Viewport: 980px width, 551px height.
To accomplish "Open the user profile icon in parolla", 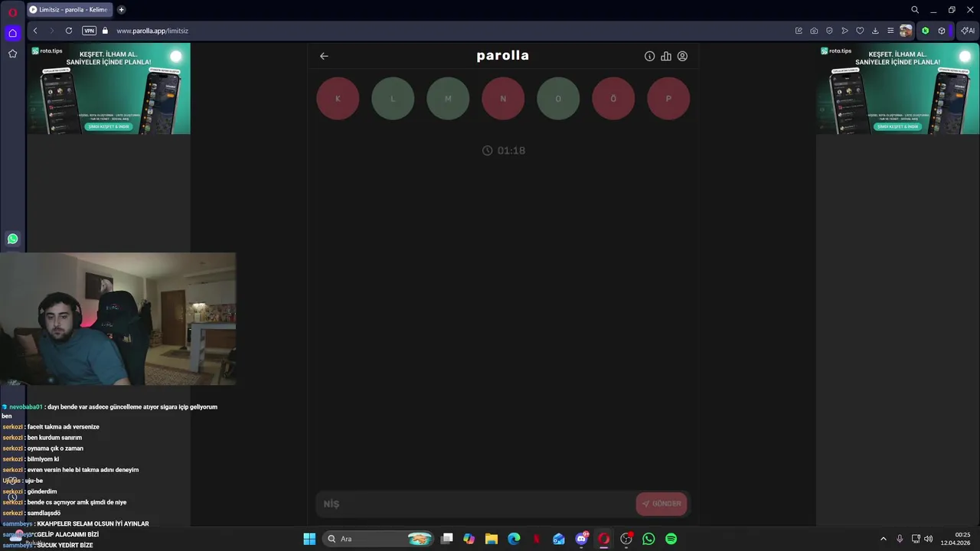I will [x=682, y=56].
